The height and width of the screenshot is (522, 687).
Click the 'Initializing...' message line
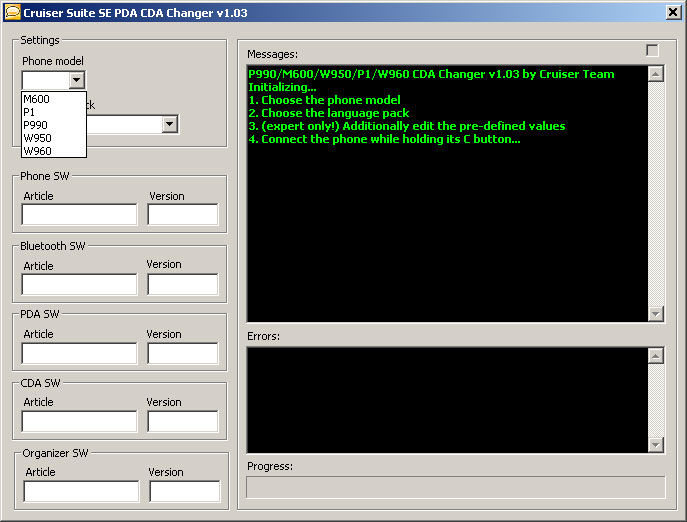282,87
